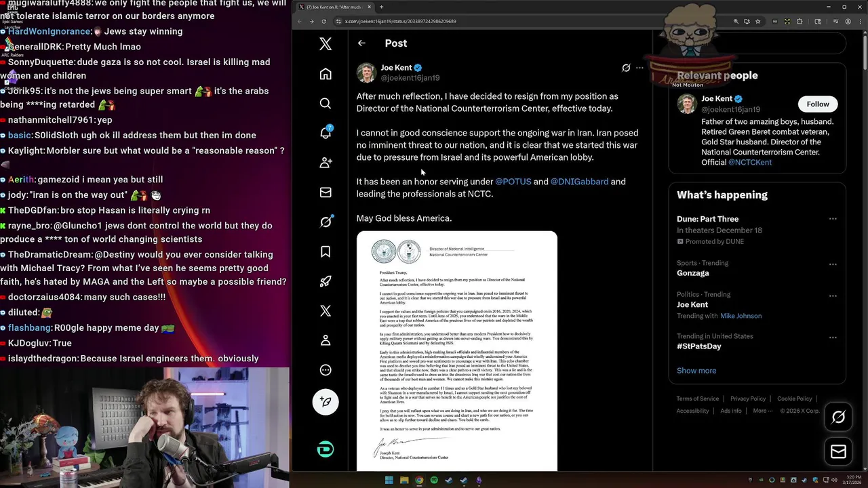Open options for Dune: Part Three trend
The image size is (868, 488).
833,219
